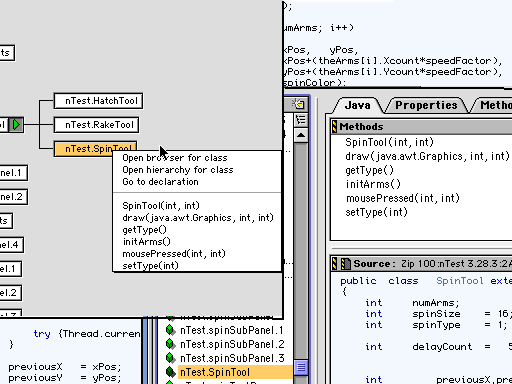This screenshot has width=512, height=384.
Task: Pick initArms() in the context menu
Action: click(x=147, y=242)
